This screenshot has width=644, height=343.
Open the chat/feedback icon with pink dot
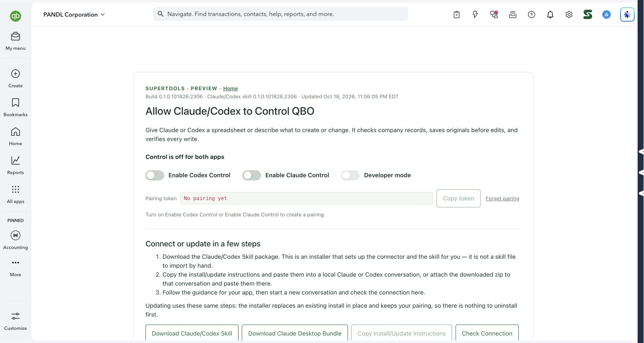point(494,14)
